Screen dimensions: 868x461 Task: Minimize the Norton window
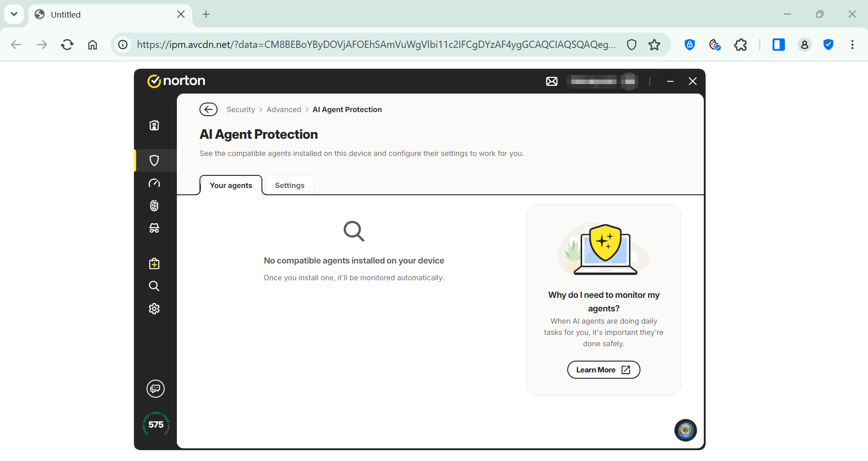(670, 81)
